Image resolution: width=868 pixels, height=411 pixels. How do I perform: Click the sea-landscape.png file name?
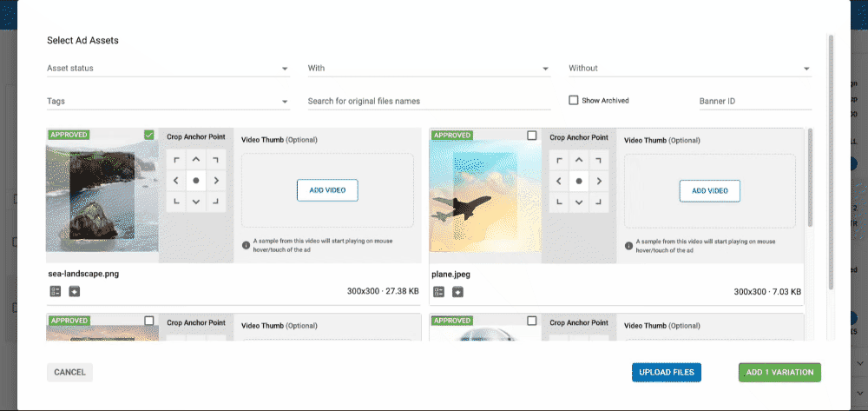tap(83, 274)
